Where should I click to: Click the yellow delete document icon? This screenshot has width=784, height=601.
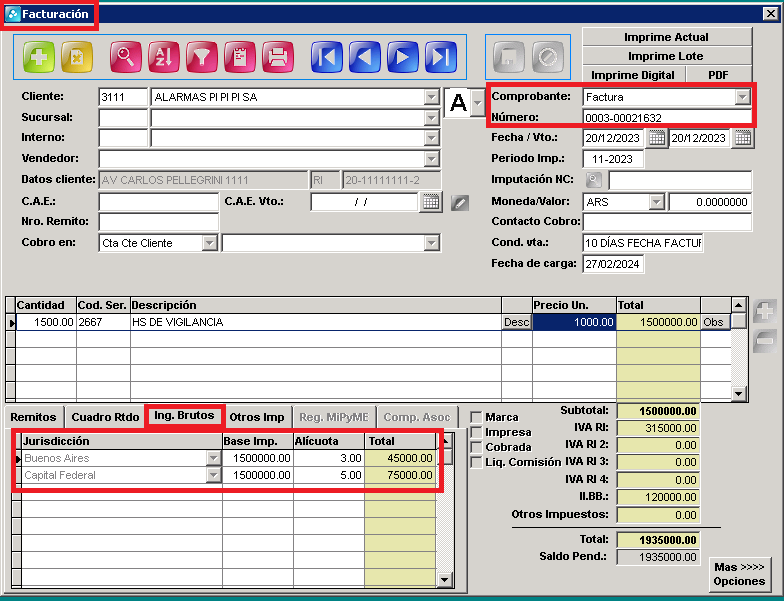pos(77,57)
